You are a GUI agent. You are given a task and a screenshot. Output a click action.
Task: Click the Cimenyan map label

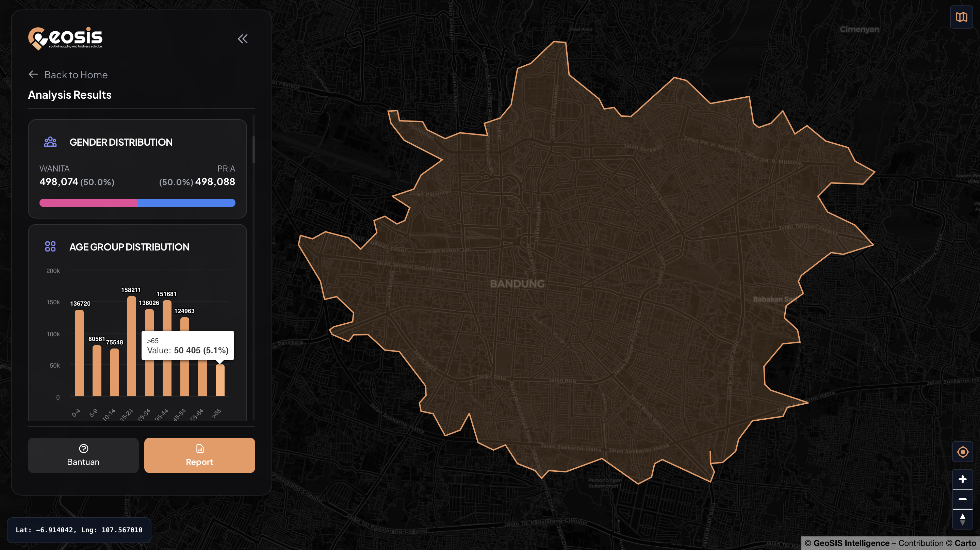click(x=860, y=29)
